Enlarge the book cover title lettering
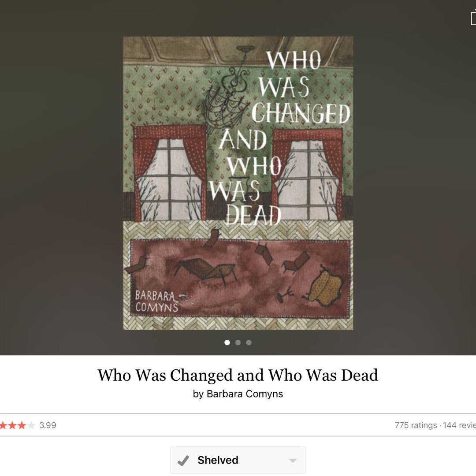476x476 pixels. tap(279, 138)
